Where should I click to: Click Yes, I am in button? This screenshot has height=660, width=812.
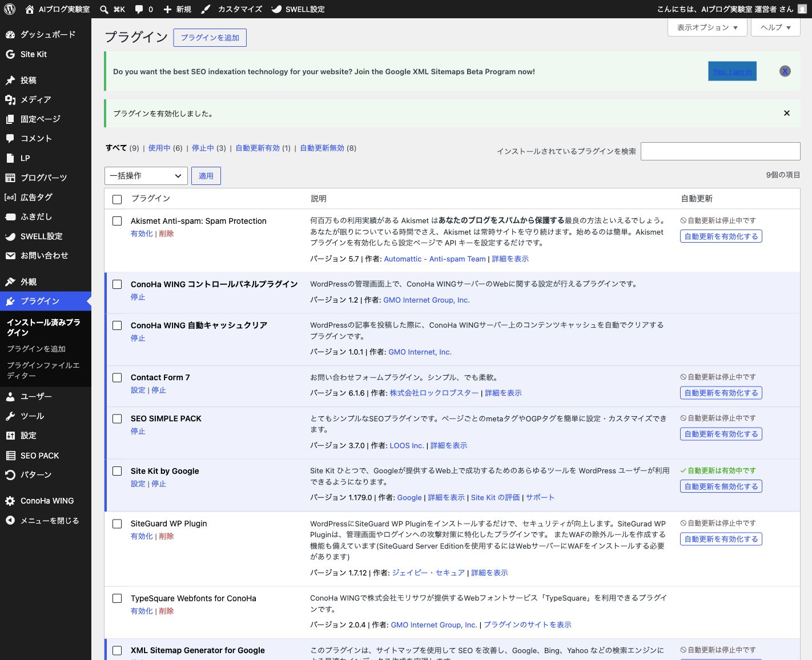click(x=733, y=71)
